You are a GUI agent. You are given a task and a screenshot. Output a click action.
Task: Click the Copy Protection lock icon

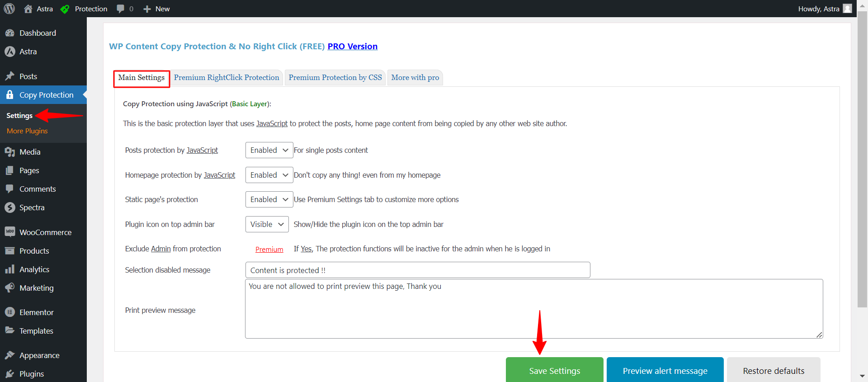coord(9,95)
